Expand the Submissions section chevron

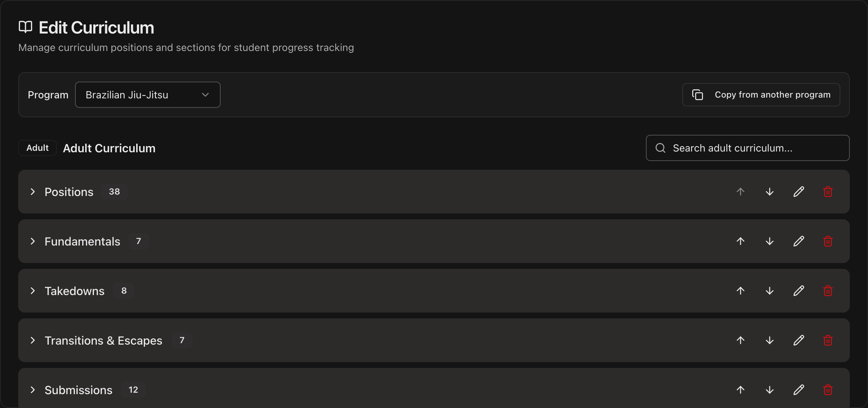coord(33,390)
